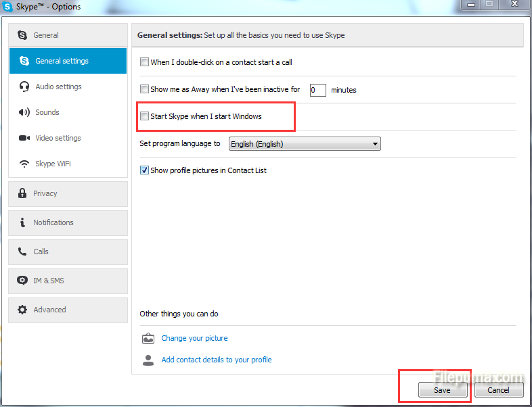Screen dimensions: 532x407
Task: Open the speaker icon for Sounds
Action: 24,112
